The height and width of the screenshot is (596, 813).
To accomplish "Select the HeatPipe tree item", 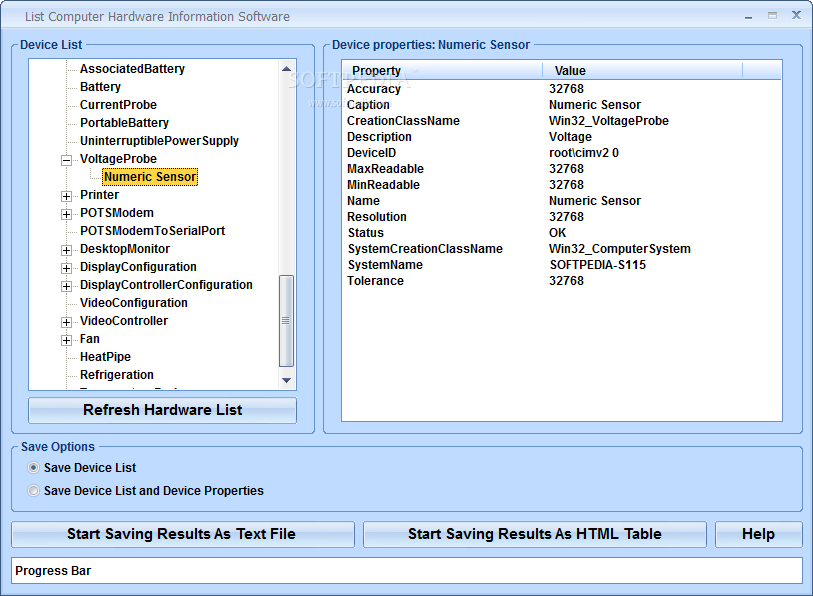I will pyautogui.click(x=105, y=357).
